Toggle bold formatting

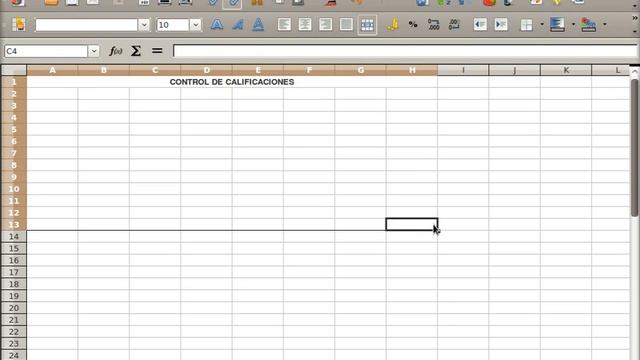(217, 24)
